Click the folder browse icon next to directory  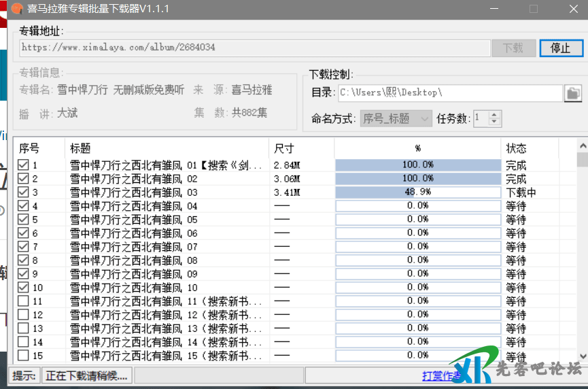pos(573,93)
